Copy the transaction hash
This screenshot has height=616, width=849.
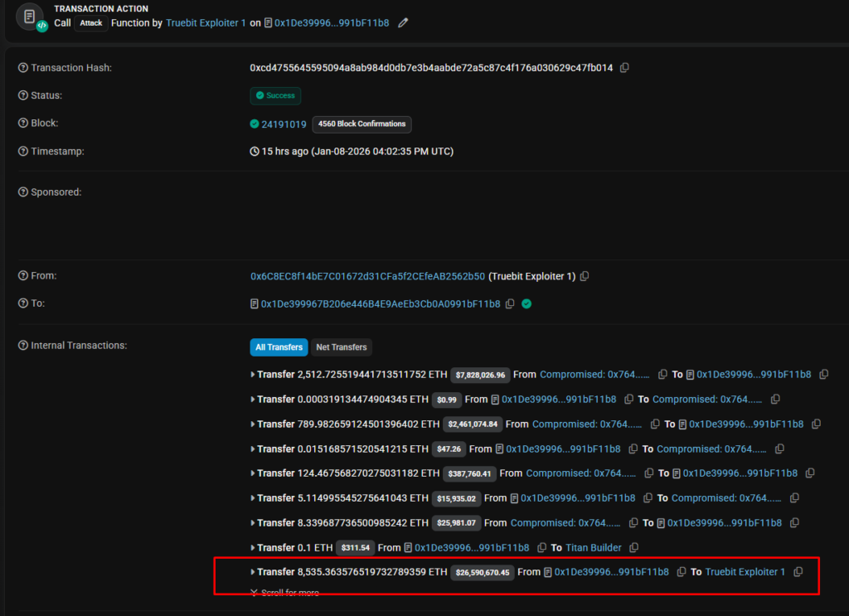tap(624, 67)
